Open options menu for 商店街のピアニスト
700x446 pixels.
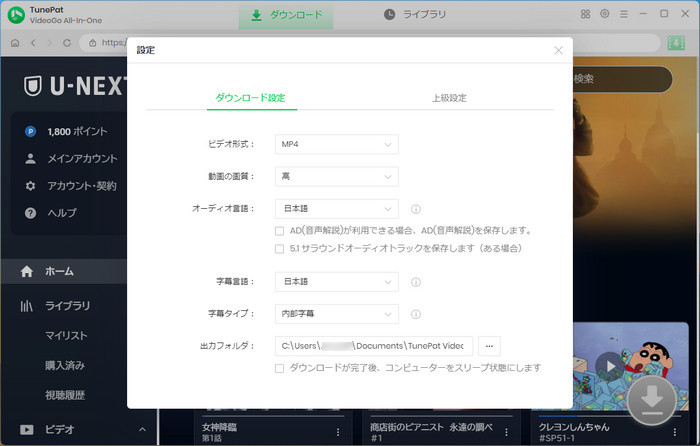point(506,432)
